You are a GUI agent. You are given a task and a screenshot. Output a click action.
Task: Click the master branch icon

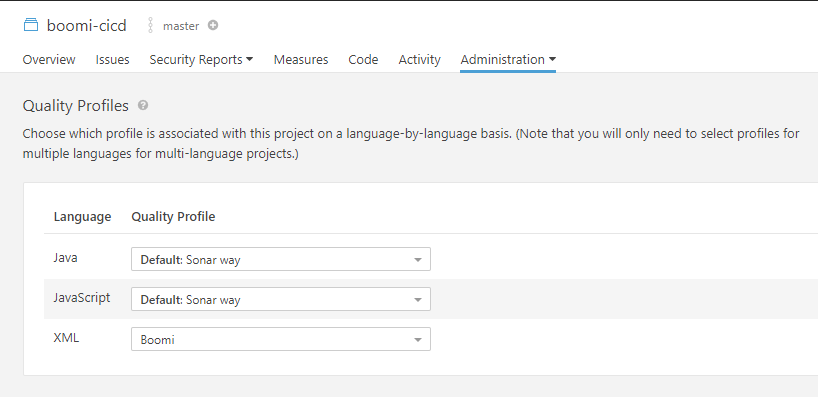pyautogui.click(x=150, y=26)
